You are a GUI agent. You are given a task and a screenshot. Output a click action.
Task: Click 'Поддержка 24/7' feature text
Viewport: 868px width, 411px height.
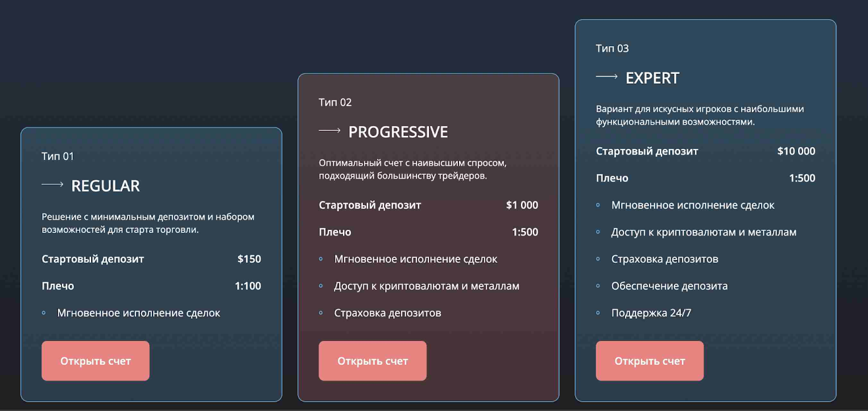tap(651, 313)
